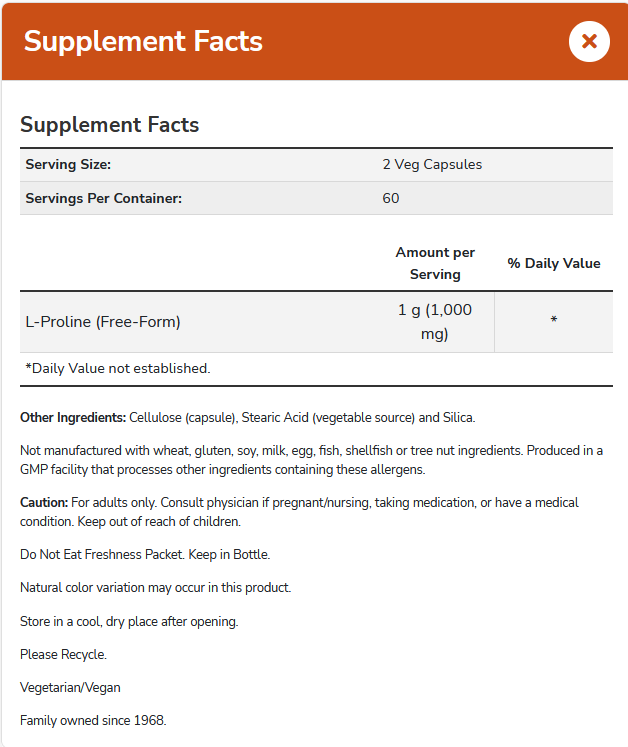The width and height of the screenshot is (628, 747).
Task: Select the servings value "60"
Action: point(391,198)
